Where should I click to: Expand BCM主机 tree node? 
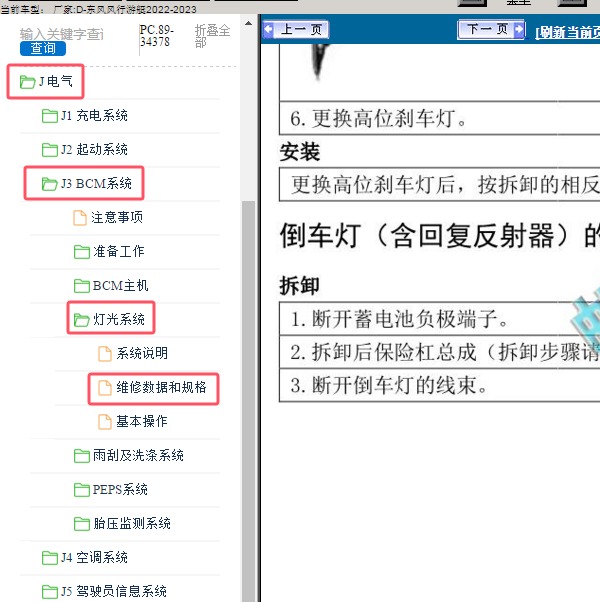(121, 285)
